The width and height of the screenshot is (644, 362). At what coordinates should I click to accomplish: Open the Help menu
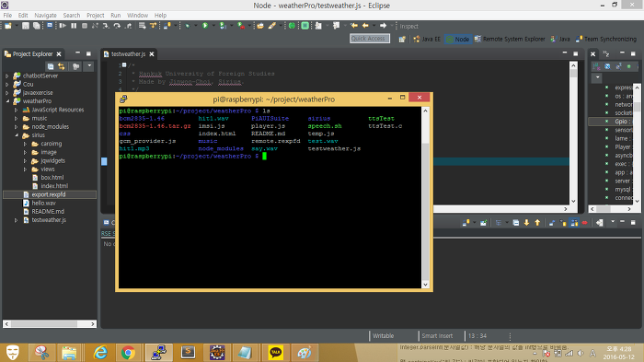tap(160, 16)
